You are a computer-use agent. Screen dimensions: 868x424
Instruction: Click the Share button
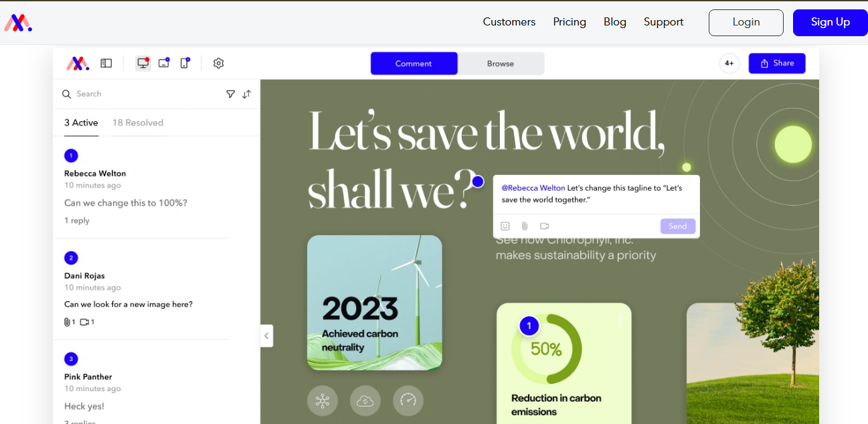pos(777,63)
